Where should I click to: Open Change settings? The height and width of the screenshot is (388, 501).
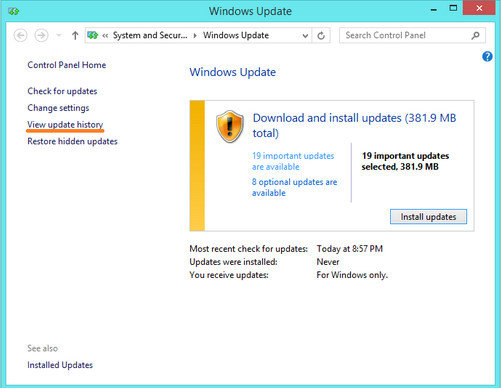point(58,108)
